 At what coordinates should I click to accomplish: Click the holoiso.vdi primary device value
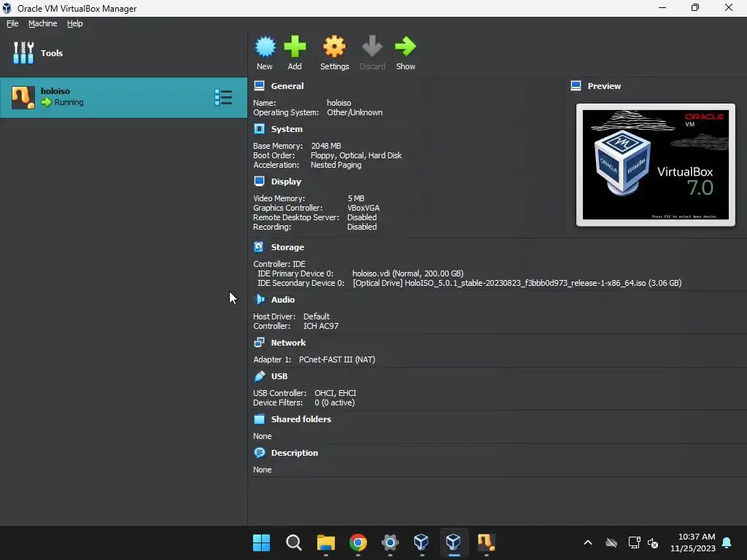point(408,273)
